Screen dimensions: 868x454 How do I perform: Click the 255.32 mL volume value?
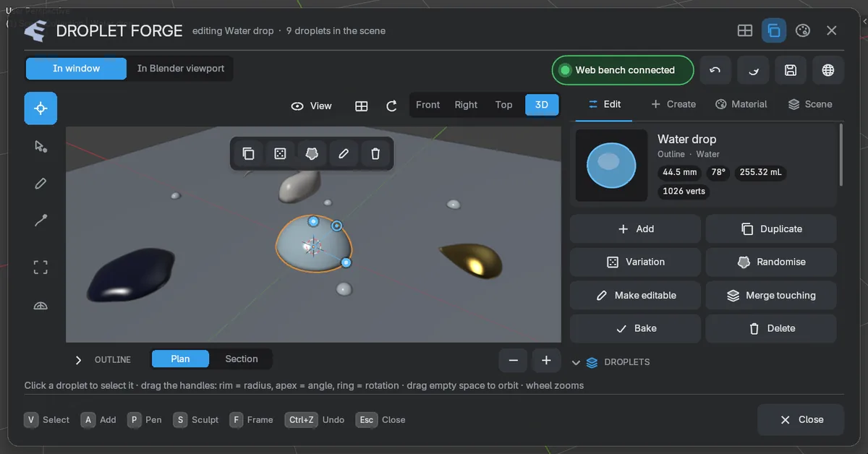pyautogui.click(x=760, y=173)
